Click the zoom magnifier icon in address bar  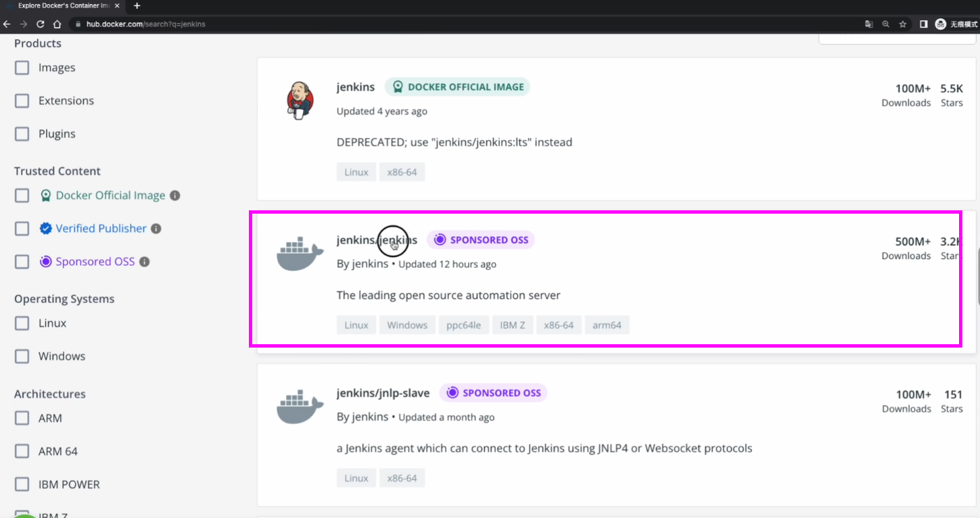point(886,24)
